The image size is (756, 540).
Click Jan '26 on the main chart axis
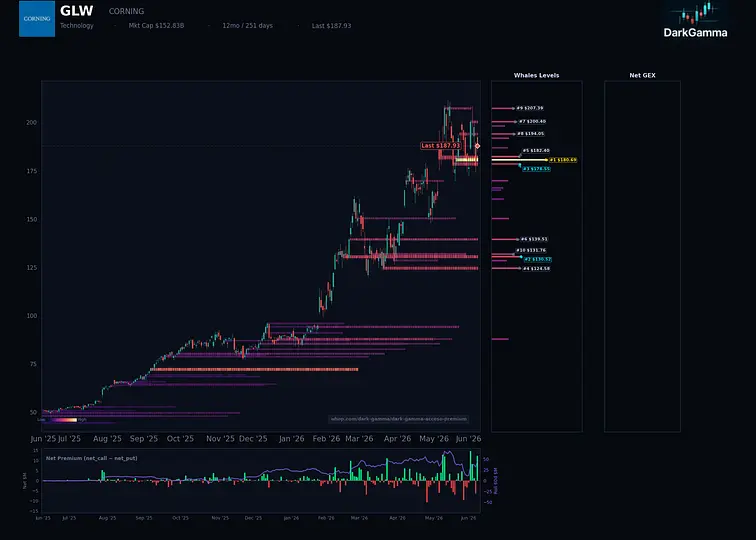point(292,439)
